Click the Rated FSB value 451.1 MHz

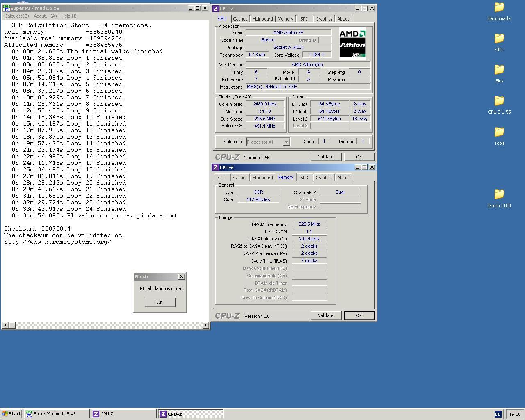tap(265, 126)
